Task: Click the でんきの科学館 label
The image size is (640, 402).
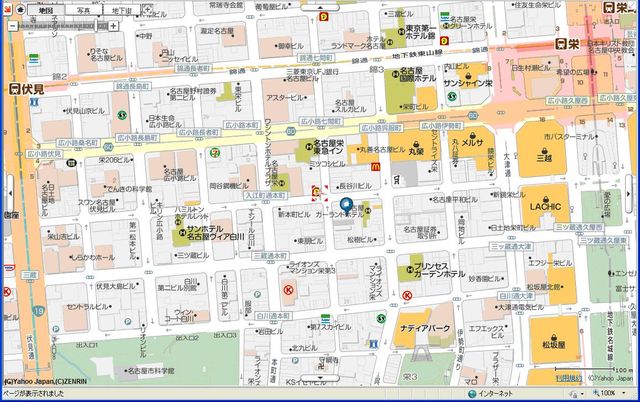Action: click(129, 189)
